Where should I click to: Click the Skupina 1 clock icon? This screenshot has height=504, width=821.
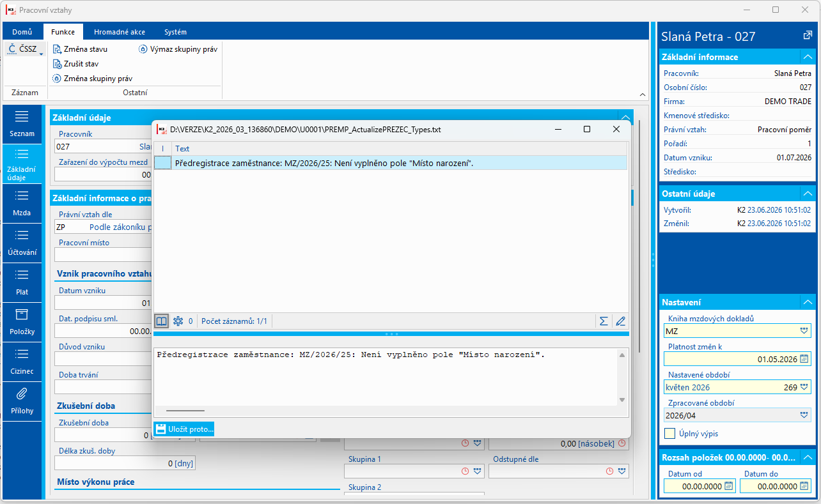tap(465, 471)
